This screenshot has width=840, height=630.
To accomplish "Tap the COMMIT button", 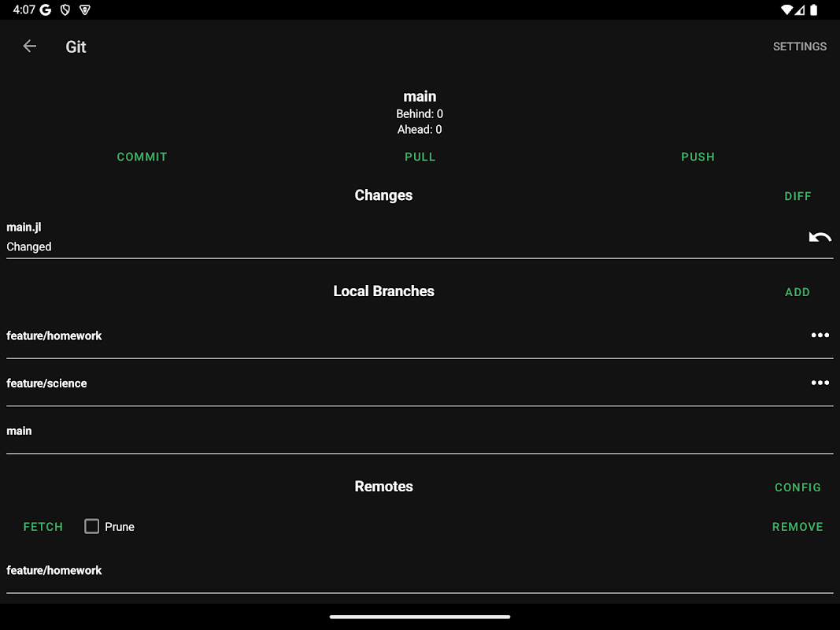I will click(x=142, y=157).
